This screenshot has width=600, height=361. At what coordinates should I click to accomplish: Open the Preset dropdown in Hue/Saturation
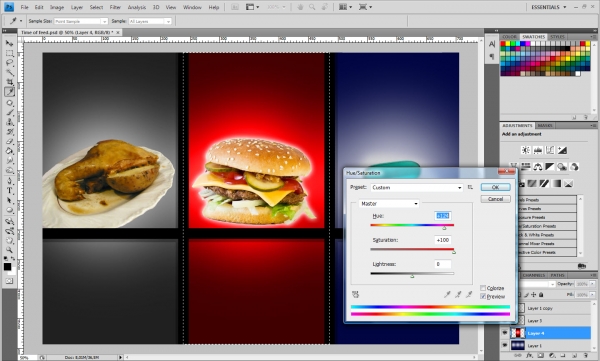(417, 188)
